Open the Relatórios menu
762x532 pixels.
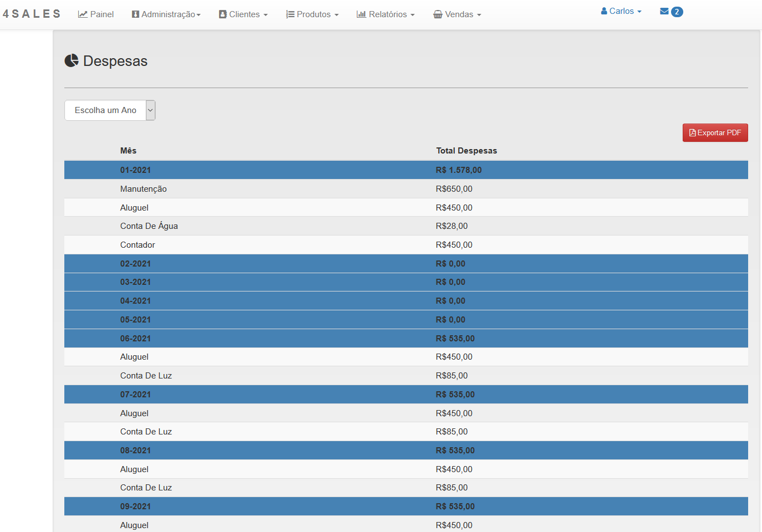388,14
